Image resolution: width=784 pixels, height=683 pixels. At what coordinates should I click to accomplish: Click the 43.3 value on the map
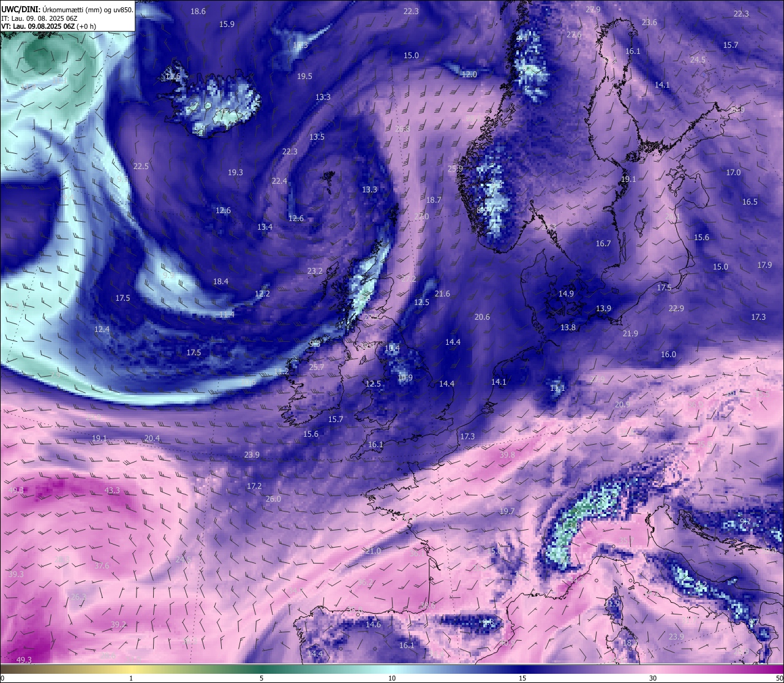pyautogui.click(x=112, y=490)
